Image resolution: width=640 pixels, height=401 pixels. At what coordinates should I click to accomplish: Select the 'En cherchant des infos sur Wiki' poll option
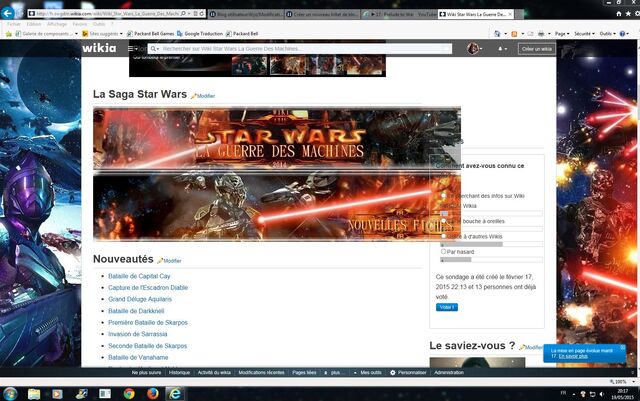click(443, 196)
